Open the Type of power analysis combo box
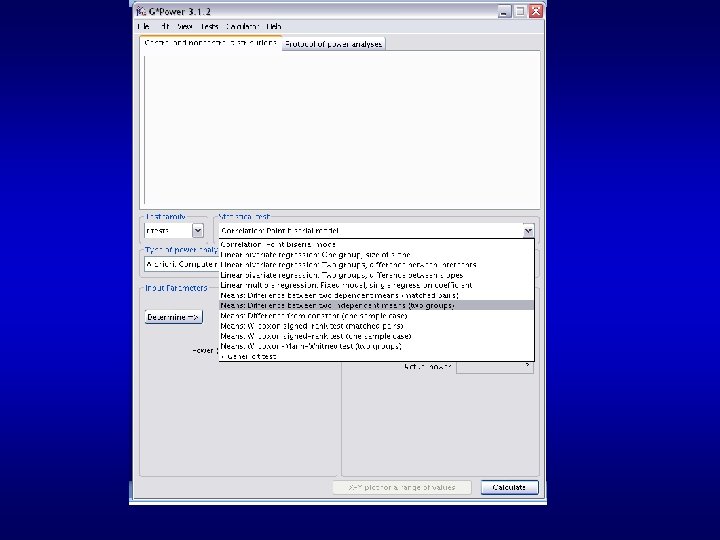The image size is (720, 540). tap(181, 264)
